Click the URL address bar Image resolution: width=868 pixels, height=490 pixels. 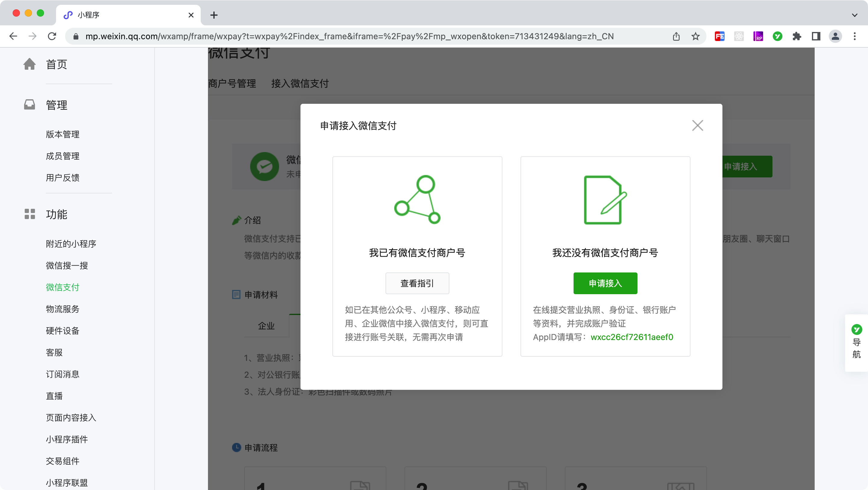[x=349, y=37]
